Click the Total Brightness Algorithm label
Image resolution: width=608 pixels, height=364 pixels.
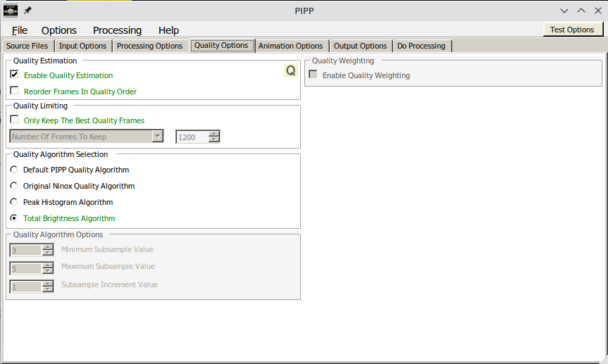coord(69,218)
